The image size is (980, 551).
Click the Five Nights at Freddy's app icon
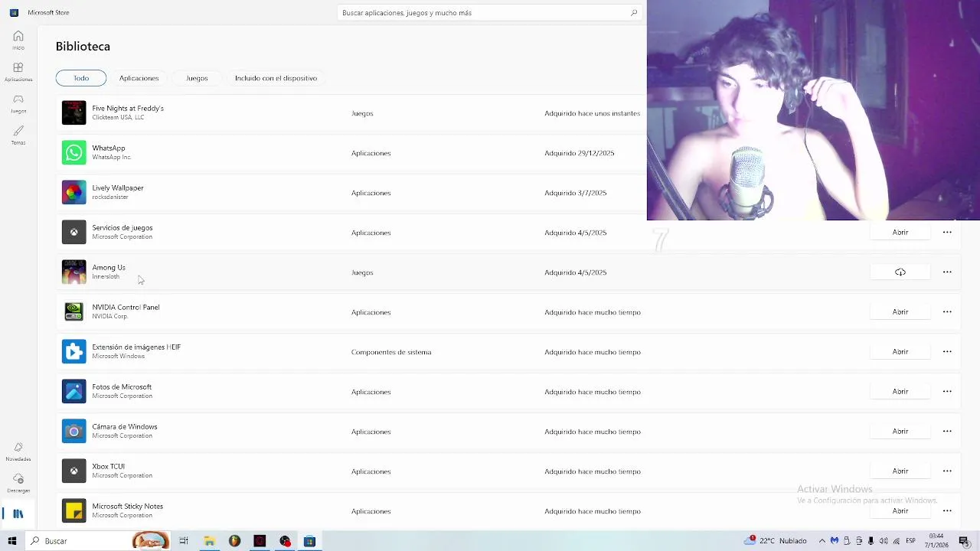click(74, 112)
